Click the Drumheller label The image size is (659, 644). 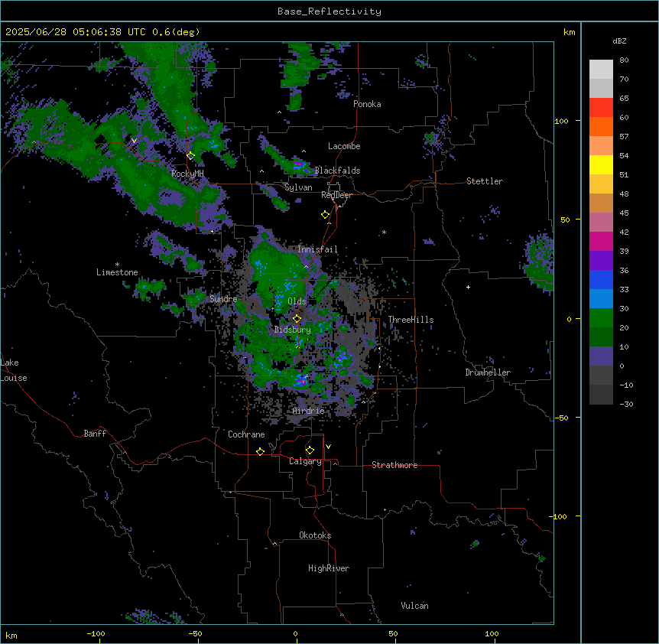pyautogui.click(x=488, y=372)
